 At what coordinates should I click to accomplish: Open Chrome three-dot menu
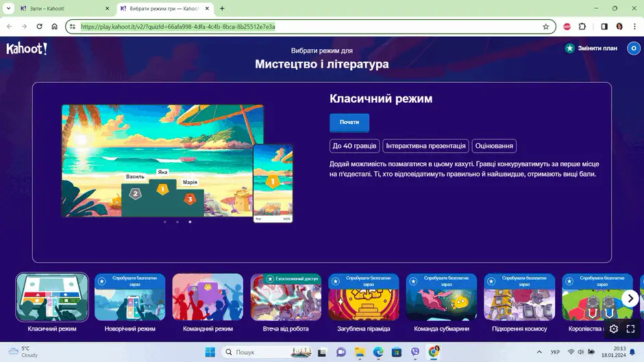click(x=634, y=27)
